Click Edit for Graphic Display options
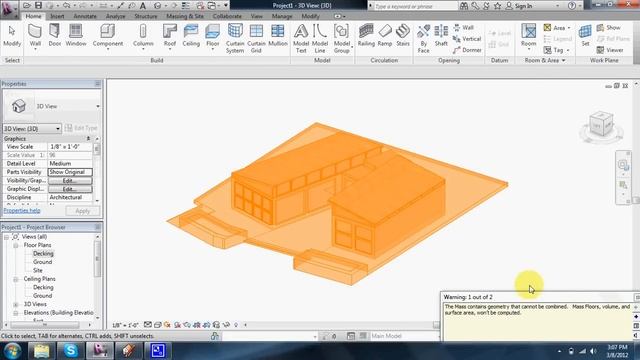The width and height of the screenshot is (640, 360). click(x=70, y=189)
